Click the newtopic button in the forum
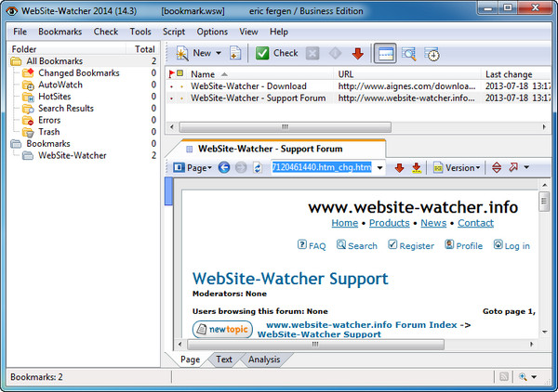Image resolution: width=558 pixels, height=392 pixels. (x=223, y=329)
